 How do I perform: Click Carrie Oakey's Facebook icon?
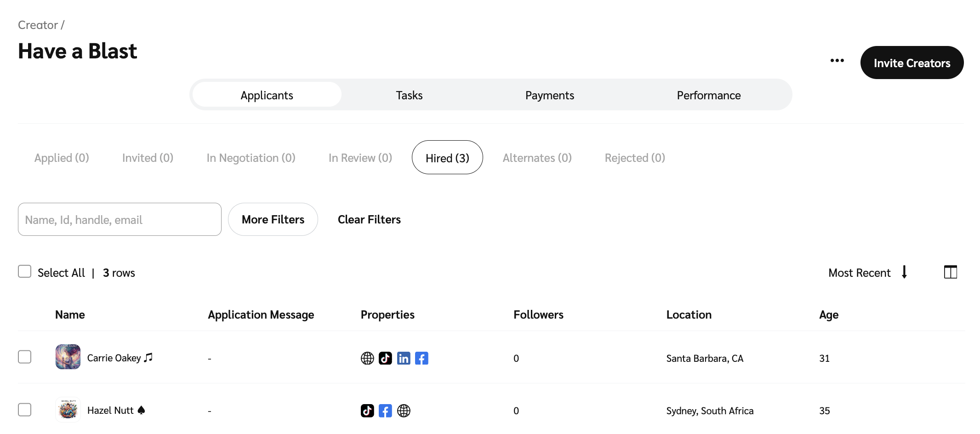pos(422,358)
